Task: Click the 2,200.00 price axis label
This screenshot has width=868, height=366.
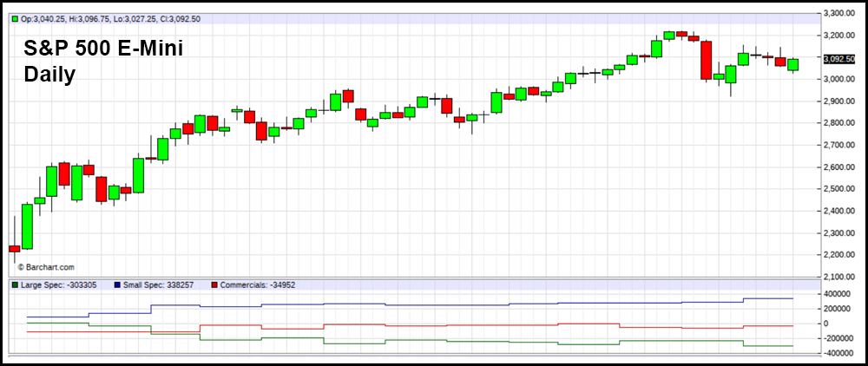Action: (839, 255)
